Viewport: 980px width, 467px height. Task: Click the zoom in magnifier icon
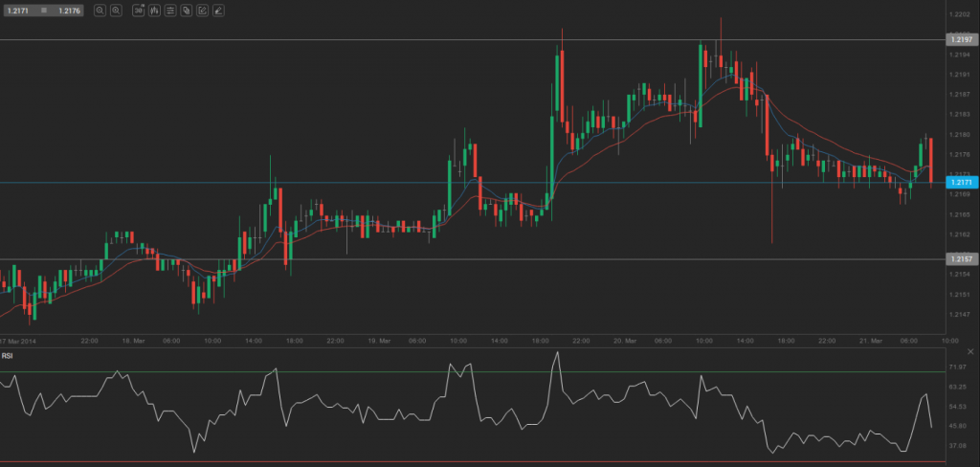click(116, 11)
